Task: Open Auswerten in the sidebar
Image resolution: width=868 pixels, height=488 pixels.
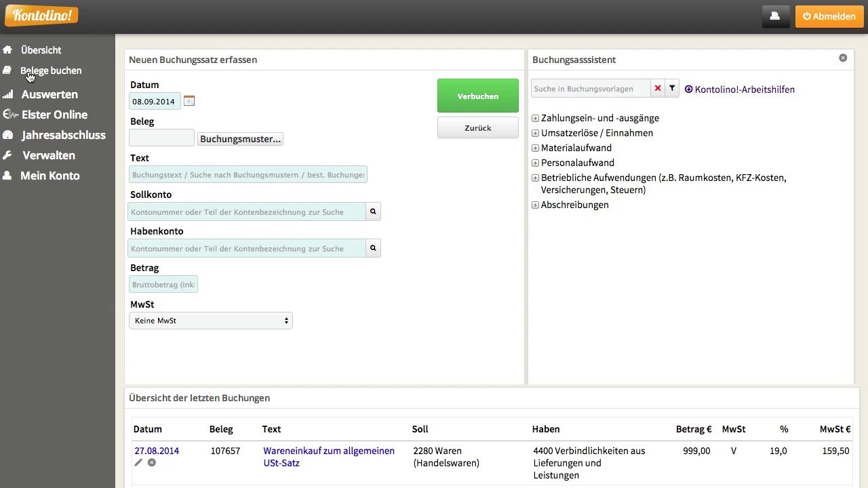Action: click(x=49, y=94)
